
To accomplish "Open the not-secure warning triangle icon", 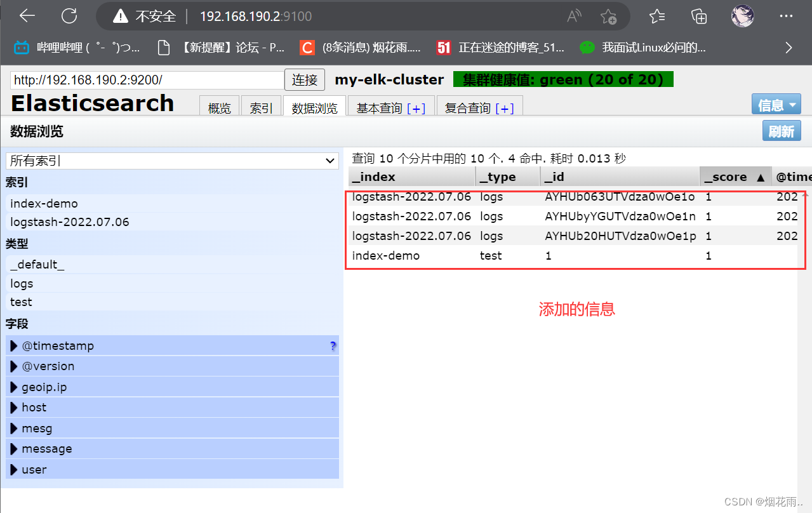I will [x=121, y=17].
